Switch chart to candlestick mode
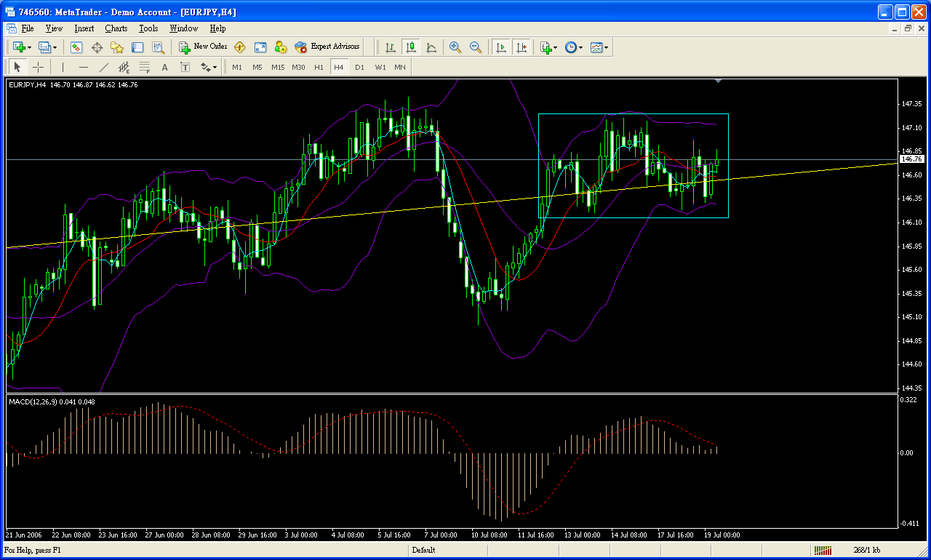This screenshot has width=931, height=560. pyautogui.click(x=411, y=47)
